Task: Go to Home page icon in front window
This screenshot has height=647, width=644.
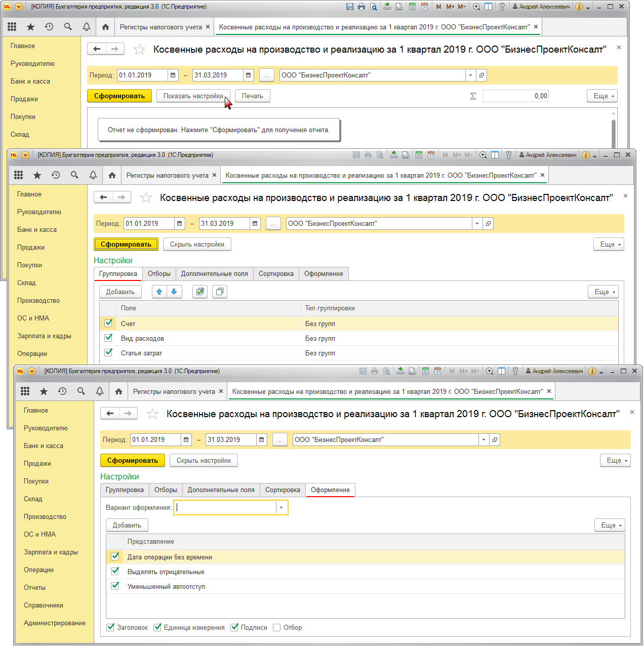Action: pos(118,391)
